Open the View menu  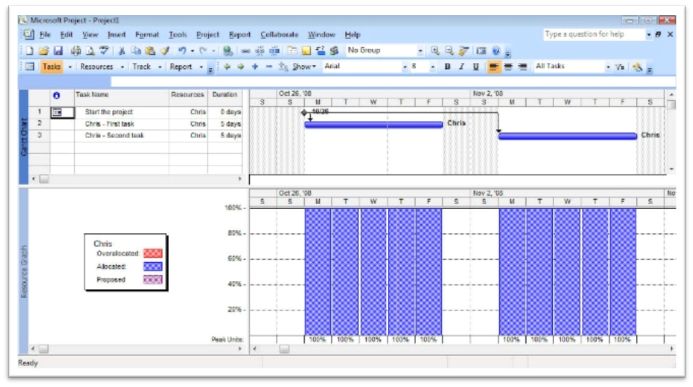[x=90, y=34]
